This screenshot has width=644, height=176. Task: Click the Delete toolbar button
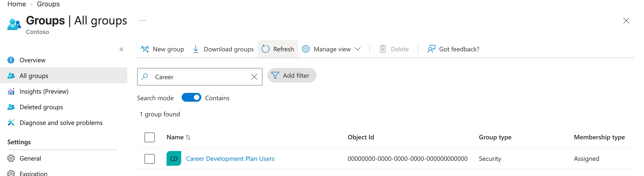(x=394, y=49)
